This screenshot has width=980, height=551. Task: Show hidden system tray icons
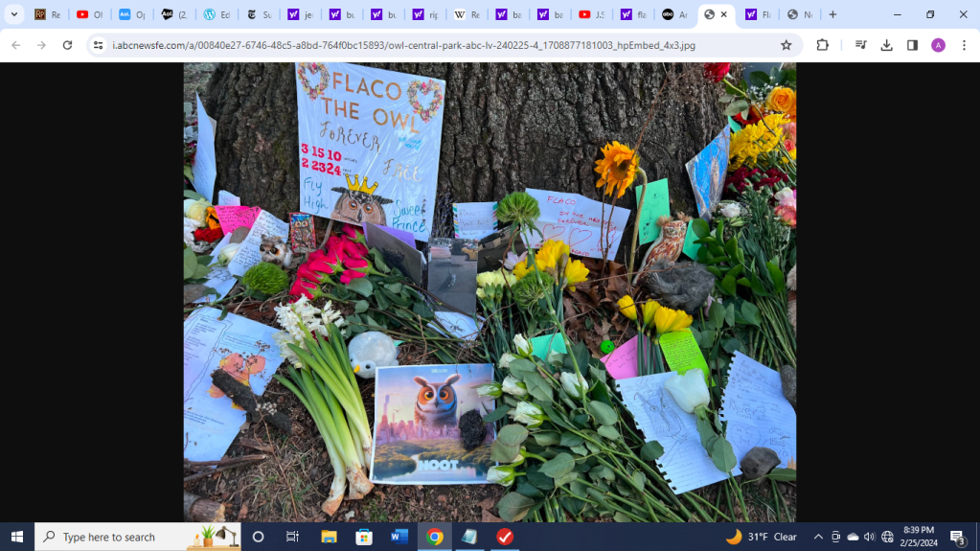point(818,537)
